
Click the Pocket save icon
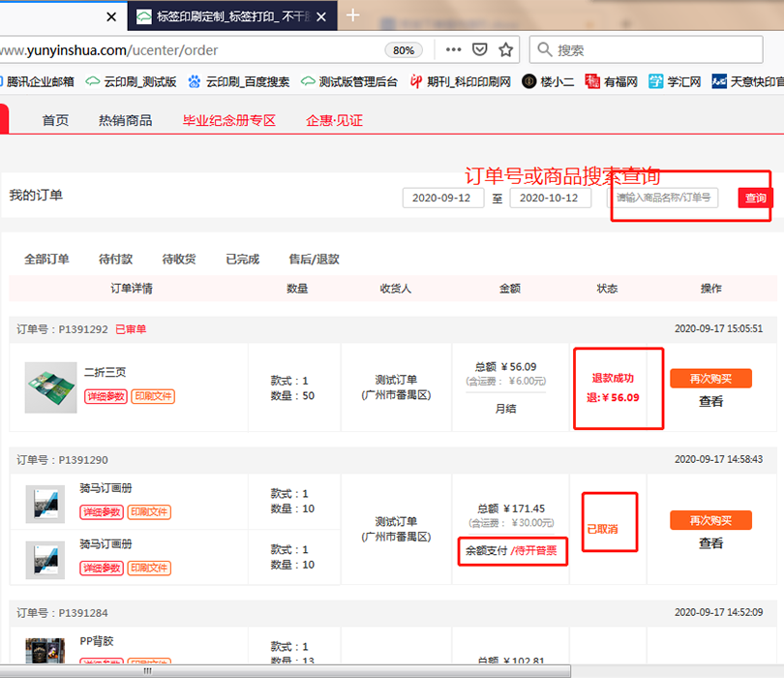point(479,49)
